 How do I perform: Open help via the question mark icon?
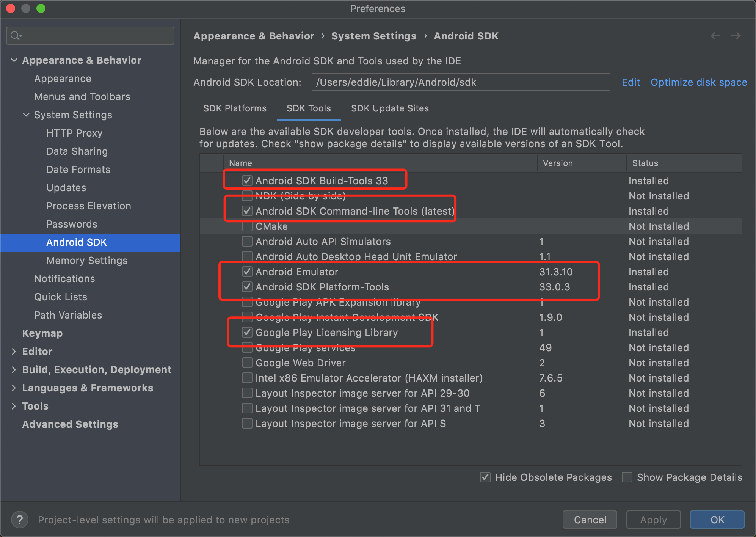[x=20, y=520]
